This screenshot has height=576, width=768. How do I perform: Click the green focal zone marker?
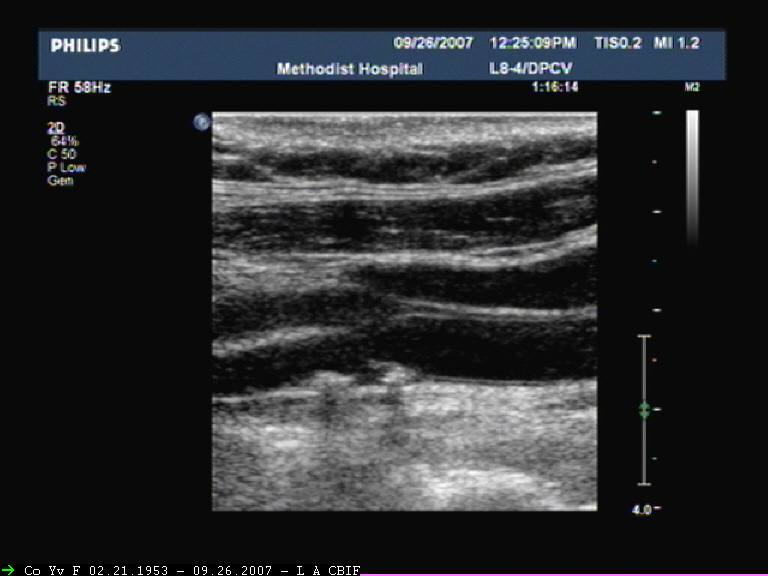tap(644, 410)
